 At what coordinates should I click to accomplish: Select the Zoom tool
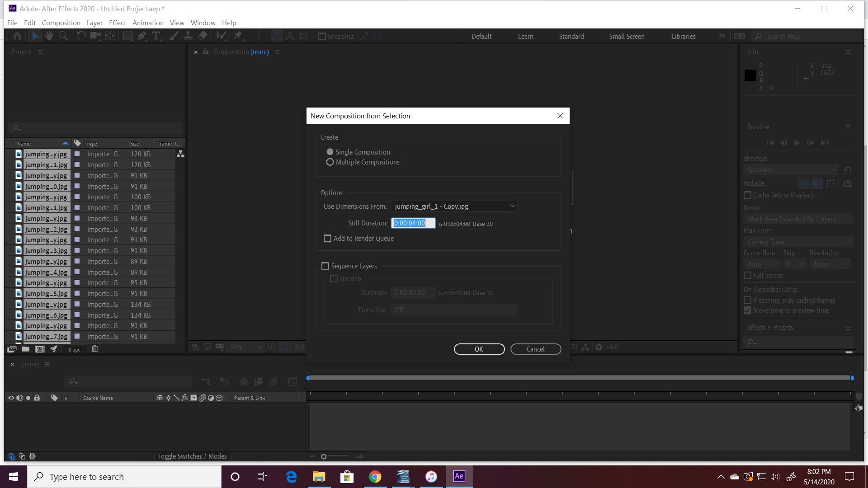click(63, 36)
